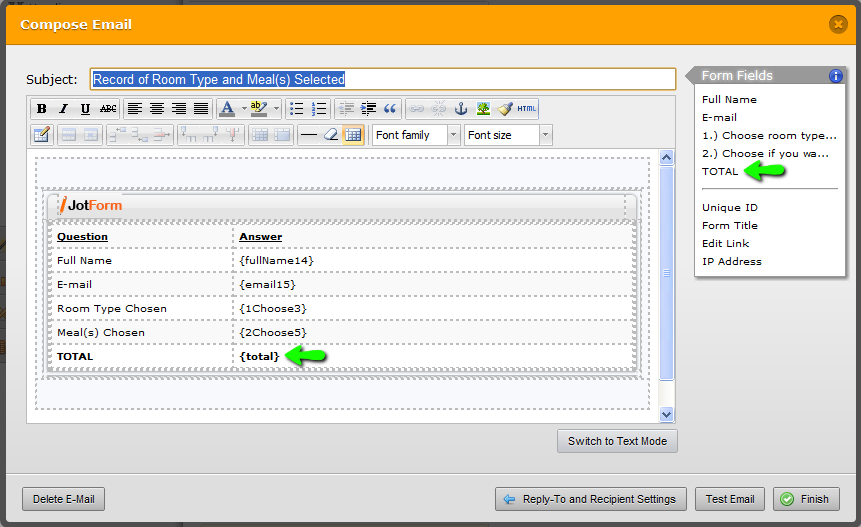861x527 pixels.
Task: Insert a horizontal rule line
Action: tap(309, 135)
